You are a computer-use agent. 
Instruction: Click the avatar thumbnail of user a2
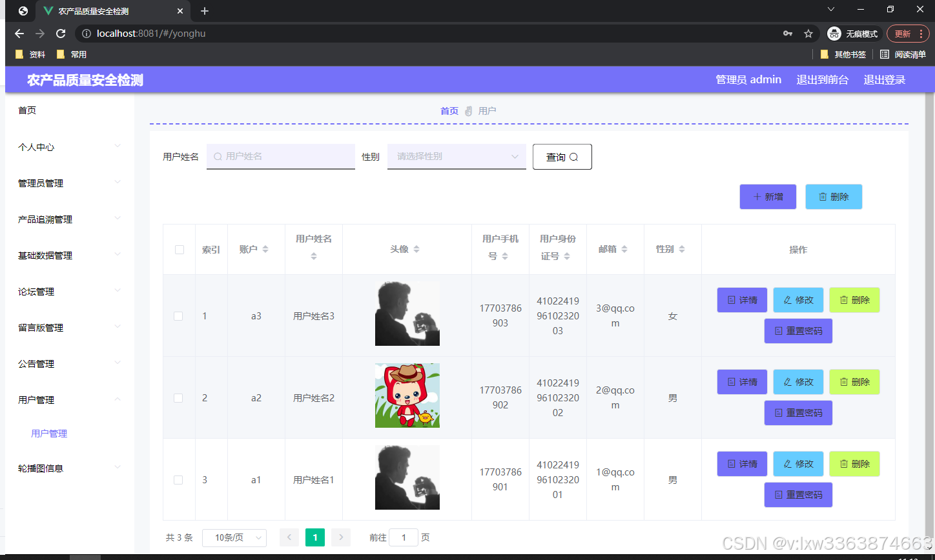coord(407,395)
